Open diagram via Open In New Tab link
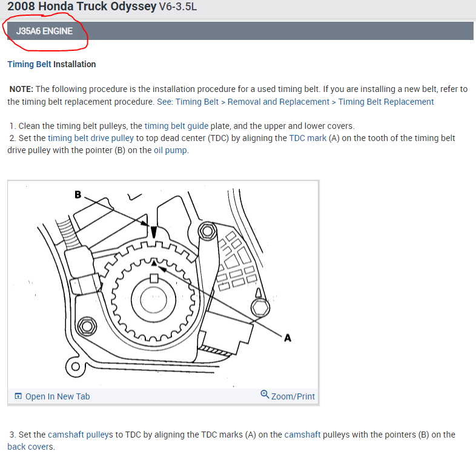The width and height of the screenshot is (476, 463). pyautogui.click(x=58, y=396)
